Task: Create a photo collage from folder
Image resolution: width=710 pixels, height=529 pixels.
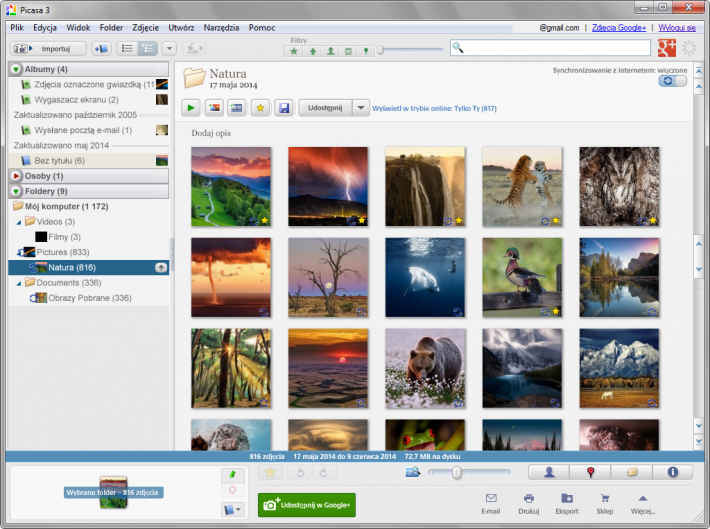Action: coord(214,108)
